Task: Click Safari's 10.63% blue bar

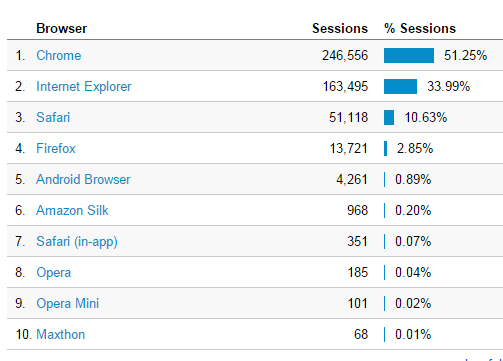Action: [x=389, y=117]
